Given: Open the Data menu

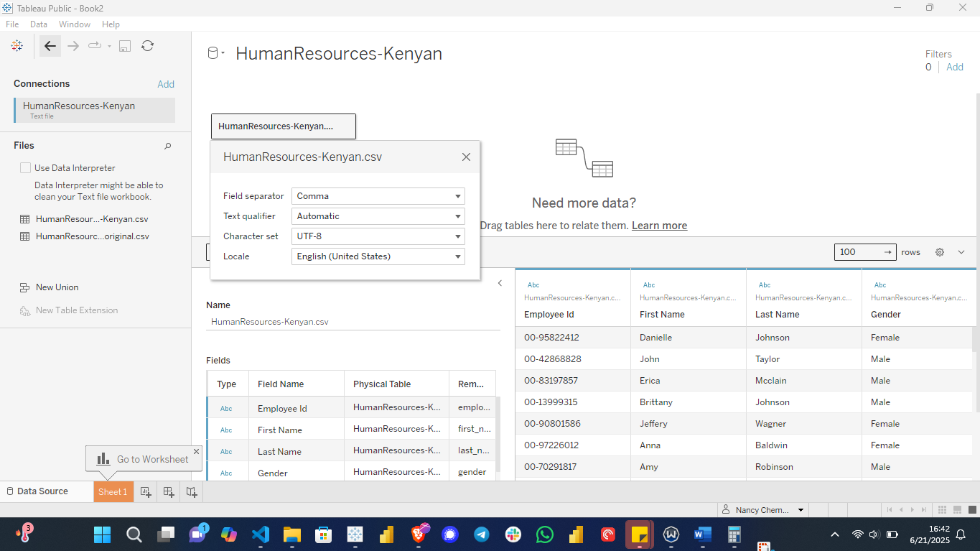Looking at the screenshot, I should pos(39,24).
